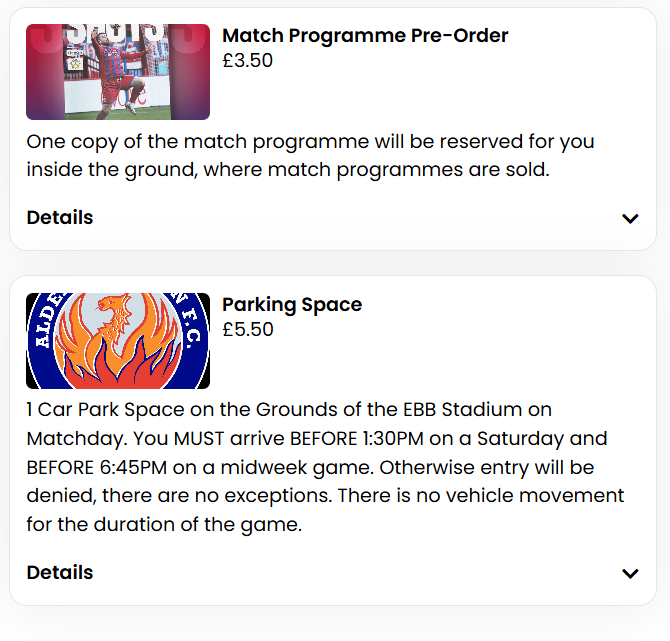
Task: Expand Parking Space details chevron
Action: [630, 573]
